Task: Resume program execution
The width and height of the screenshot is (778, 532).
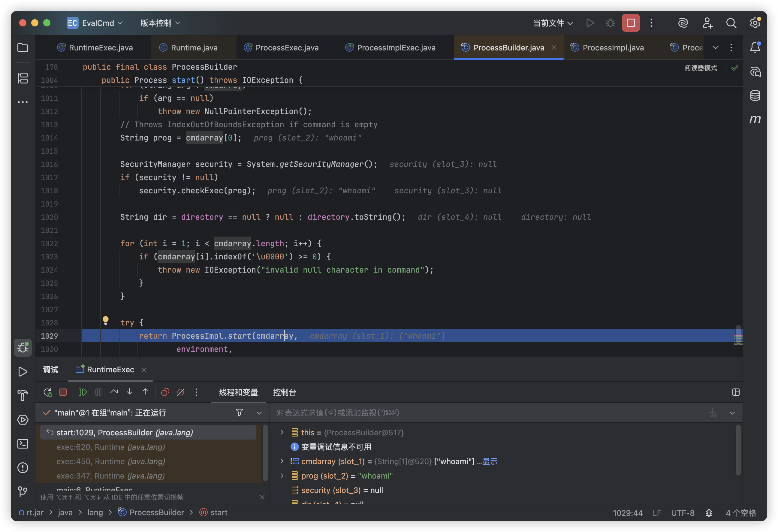Action: coord(82,392)
